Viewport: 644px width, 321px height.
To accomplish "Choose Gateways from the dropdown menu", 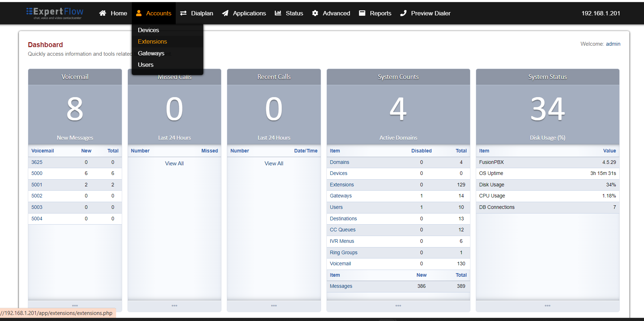I will pos(151,53).
